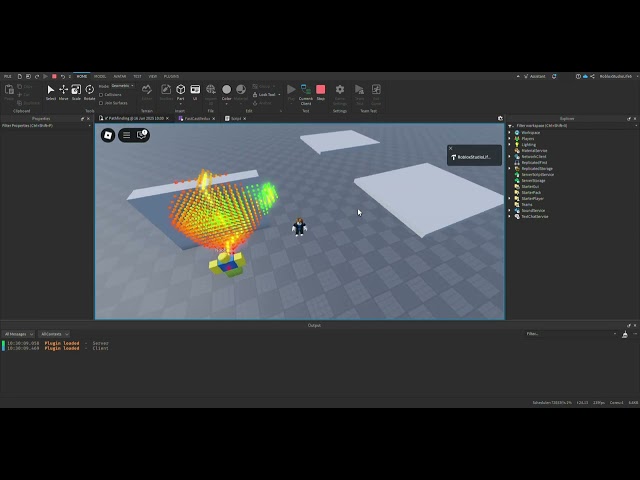Click the Group tool in the Edit section
The image size is (640, 480).
coord(262,87)
